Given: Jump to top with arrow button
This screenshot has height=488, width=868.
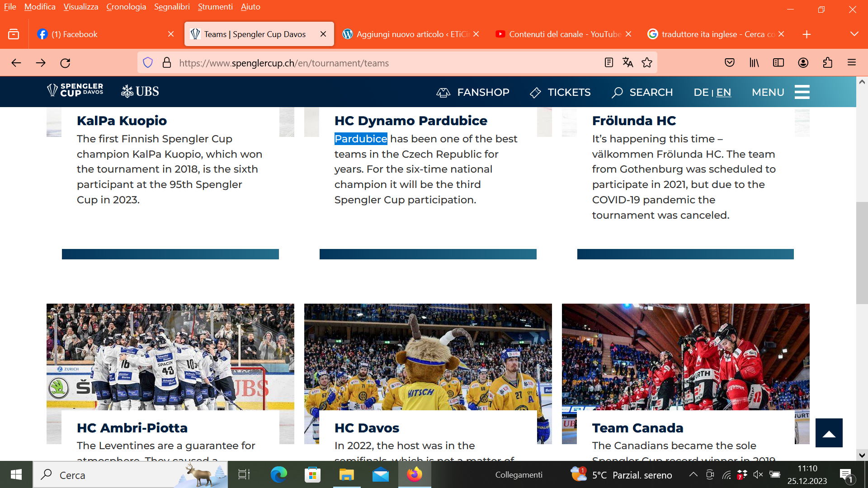Looking at the screenshot, I should [x=829, y=433].
